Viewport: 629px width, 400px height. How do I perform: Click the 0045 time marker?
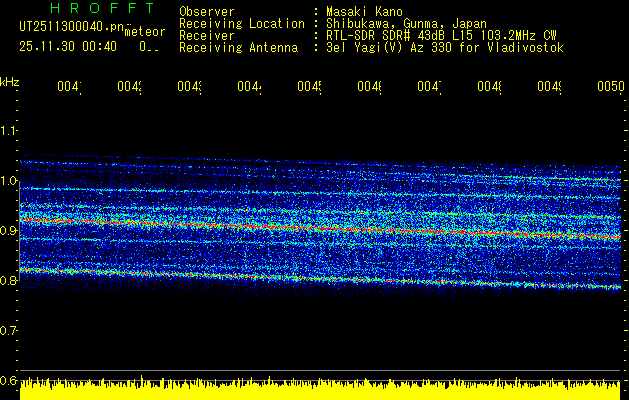[309, 86]
